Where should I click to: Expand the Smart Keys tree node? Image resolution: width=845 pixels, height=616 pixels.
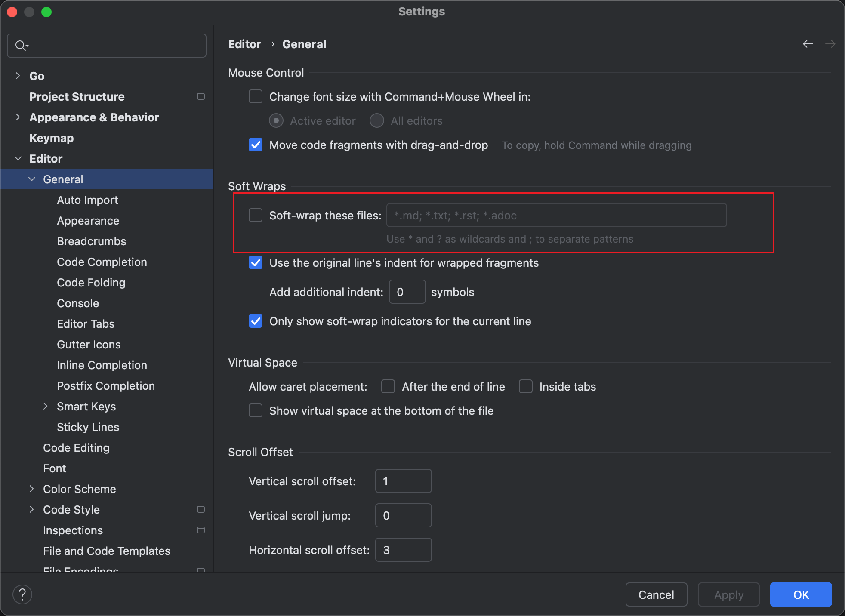point(45,406)
